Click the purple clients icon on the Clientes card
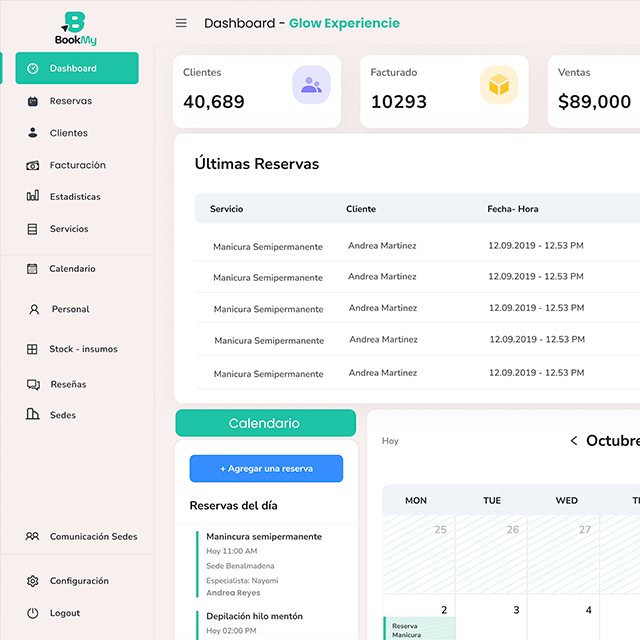This screenshot has height=640, width=640. (x=311, y=85)
